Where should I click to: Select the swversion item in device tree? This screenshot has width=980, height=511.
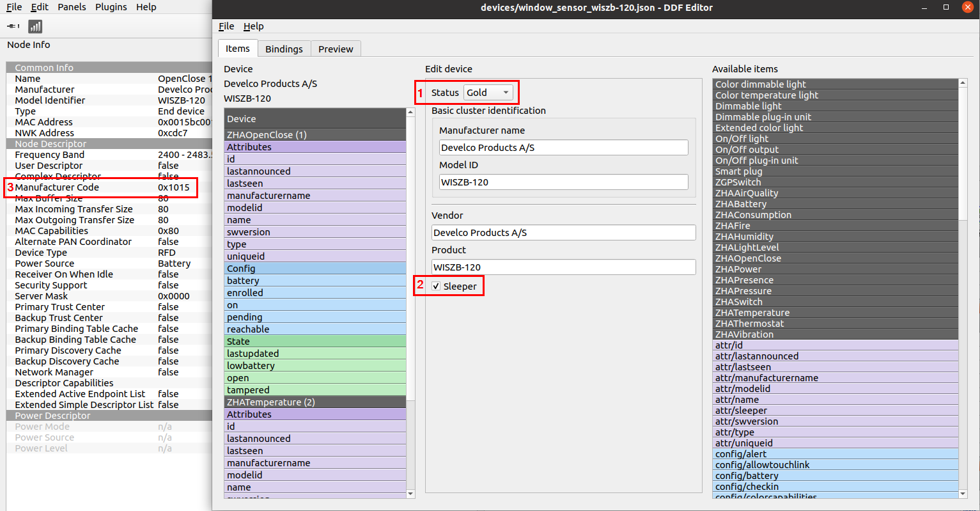pos(315,232)
